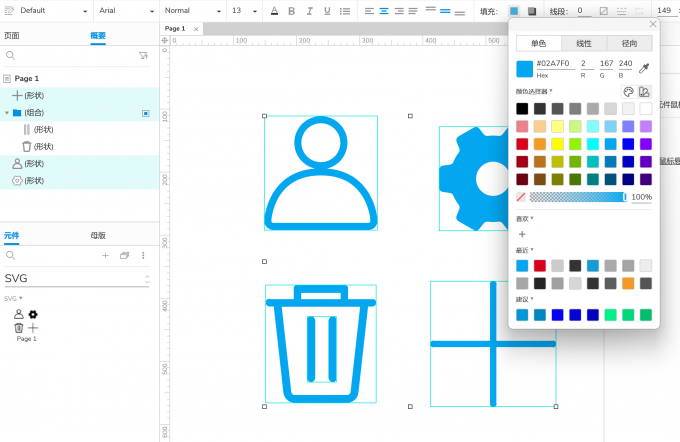Collapse the SVG section in library
This screenshot has width=680, height=442.
13,298
